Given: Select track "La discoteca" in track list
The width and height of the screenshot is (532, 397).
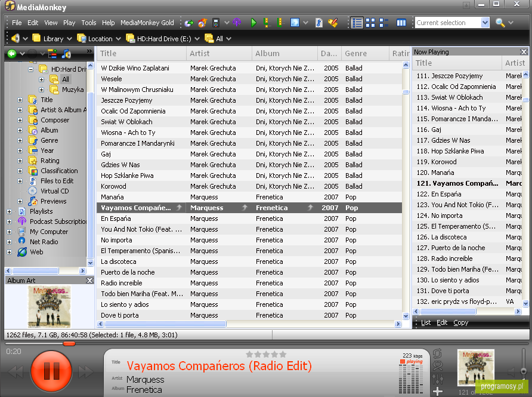Looking at the screenshot, I should pos(249,261).
